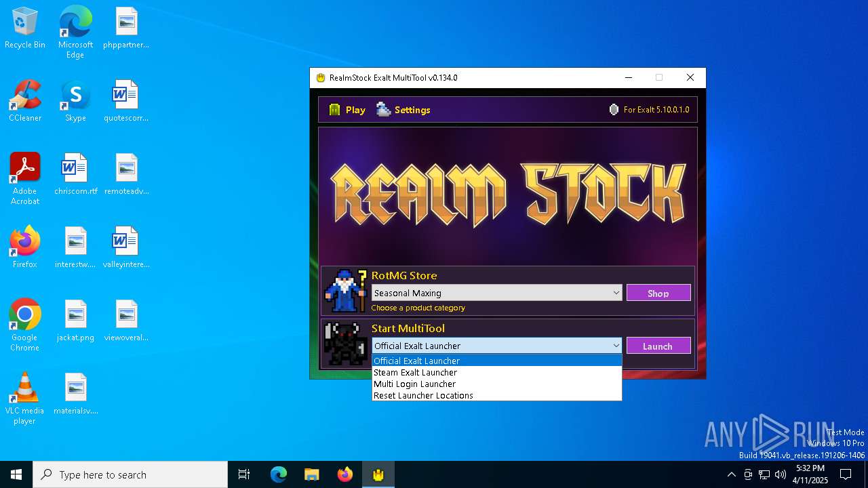Select the CCleaner desktop shortcut
The image size is (868, 488).
25,101
